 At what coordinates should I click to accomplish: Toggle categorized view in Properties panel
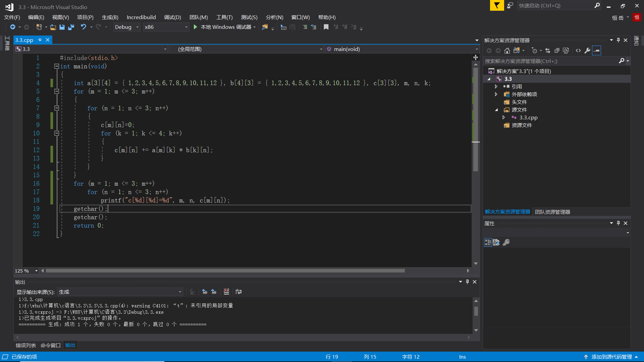point(488,242)
